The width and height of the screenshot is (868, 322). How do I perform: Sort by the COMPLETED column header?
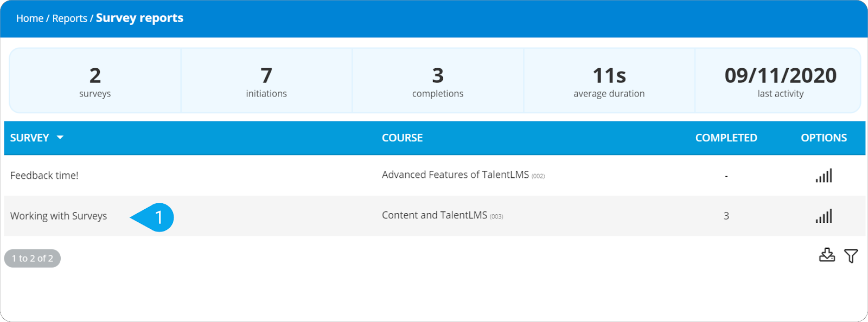(726, 138)
